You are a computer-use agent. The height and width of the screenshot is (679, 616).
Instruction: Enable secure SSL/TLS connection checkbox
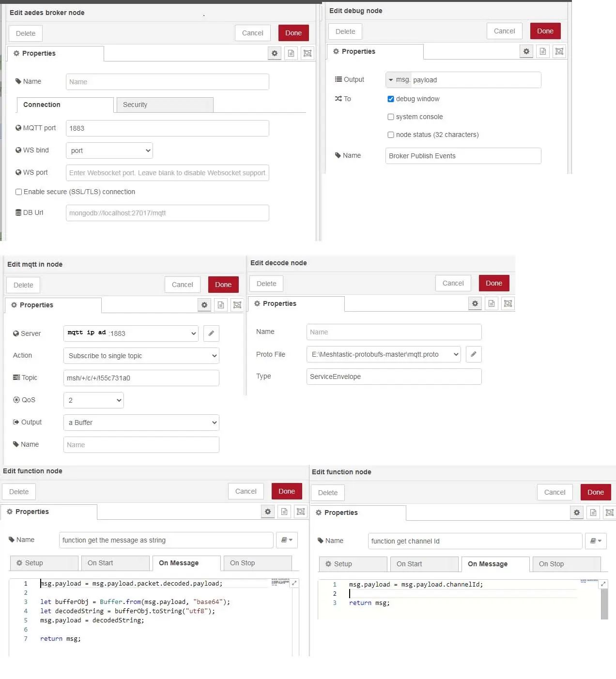[19, 192]
